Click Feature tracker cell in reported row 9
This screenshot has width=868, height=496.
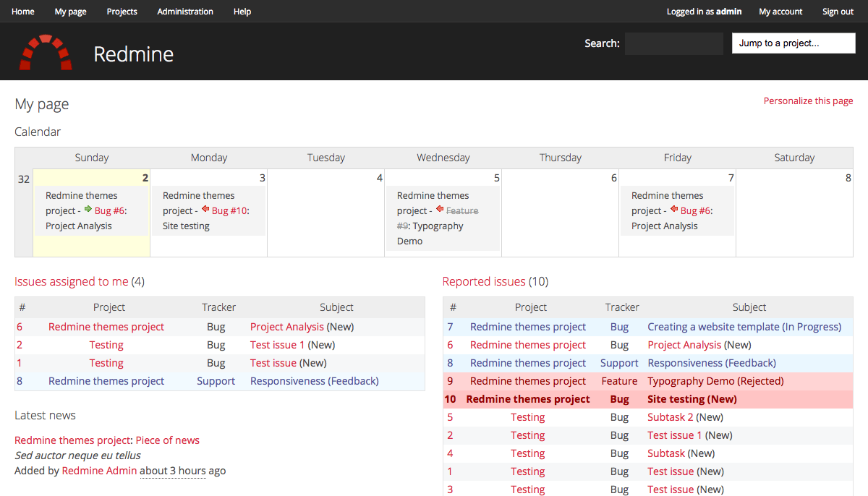(620, 381)
